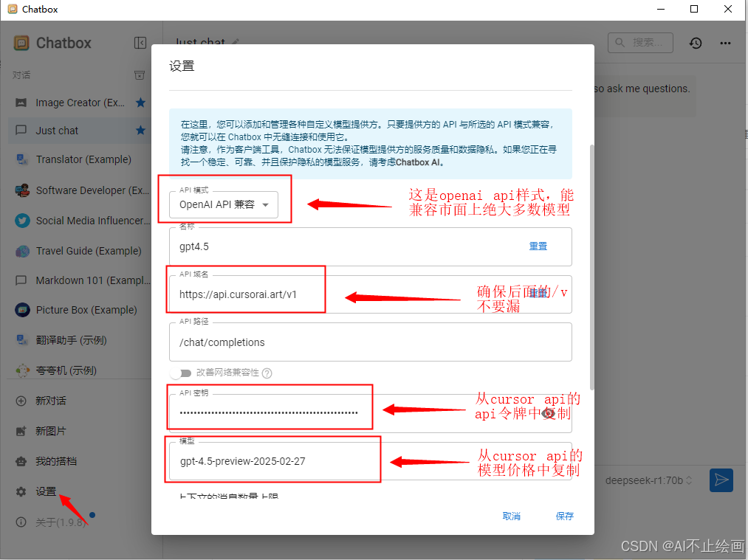Viewport: 748px width, 560px height.
Task: Toggle star on Image Creator conversation
Action: coord(140,103)
